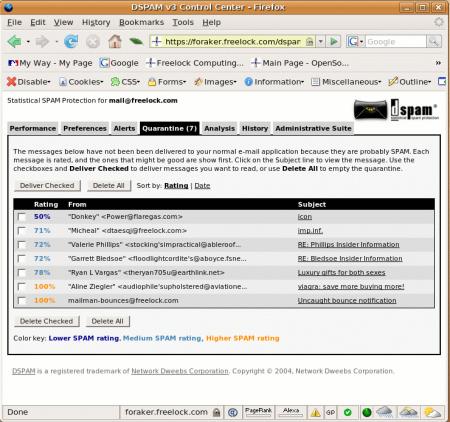Click the bottom Delete All button
Viewport: 450px width, 422px height.
(x=107, y=321)
